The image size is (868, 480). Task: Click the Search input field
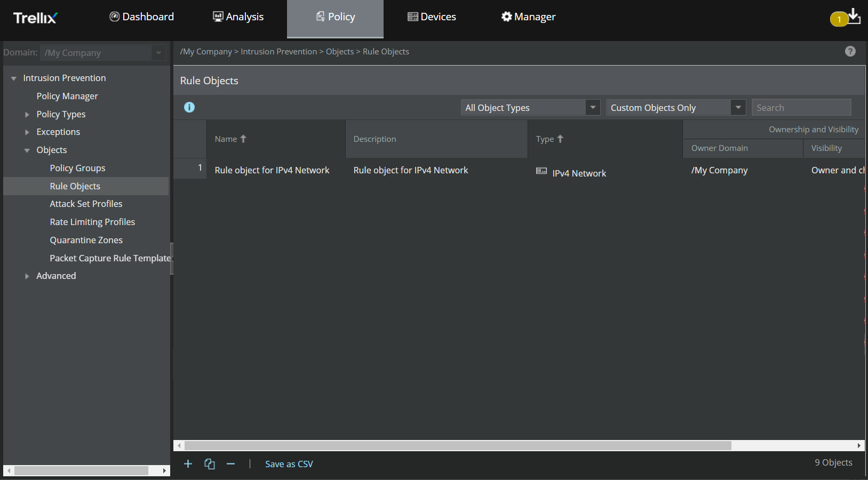click(x=801, y=107)
